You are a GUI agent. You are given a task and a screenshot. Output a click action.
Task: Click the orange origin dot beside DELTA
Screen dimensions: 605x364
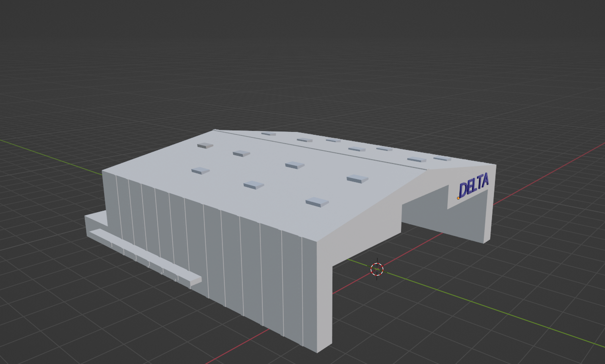tap(458, 198)
